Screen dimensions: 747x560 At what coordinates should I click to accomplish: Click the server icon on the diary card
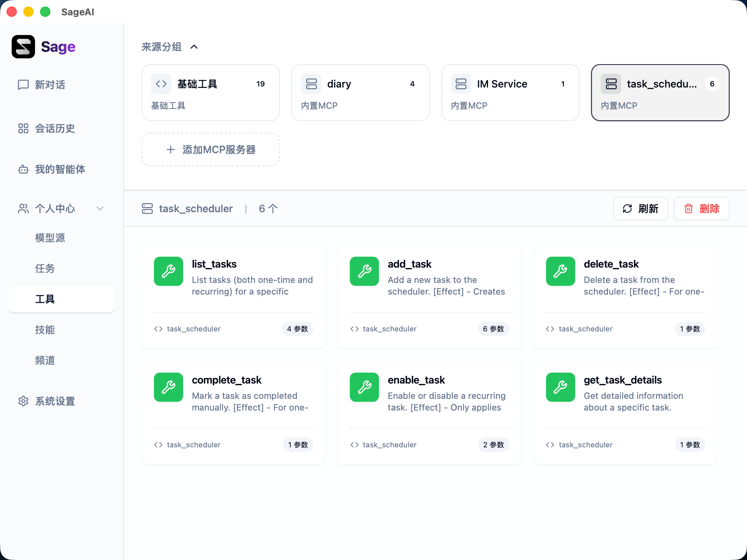(311, 83)
